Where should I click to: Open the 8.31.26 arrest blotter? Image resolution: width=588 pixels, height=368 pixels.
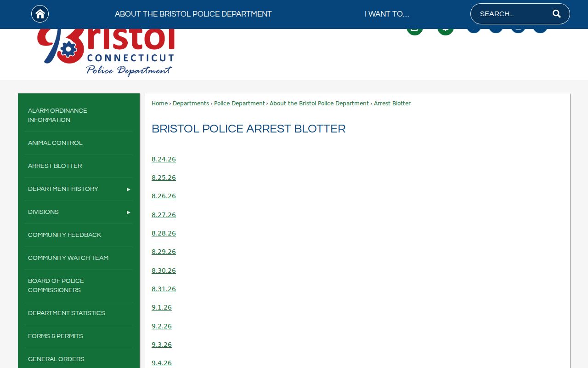(164, 289)
